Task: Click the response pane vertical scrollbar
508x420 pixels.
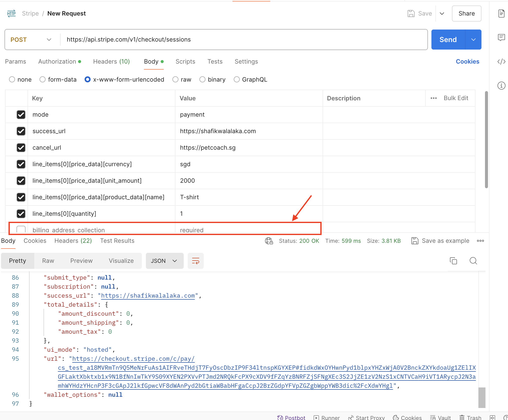Action: point(482,397)
